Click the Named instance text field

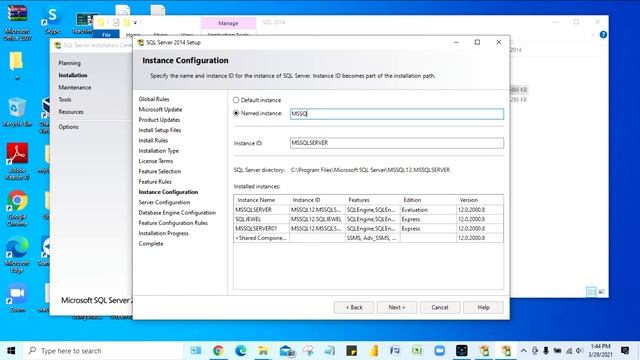pos(397,114)
